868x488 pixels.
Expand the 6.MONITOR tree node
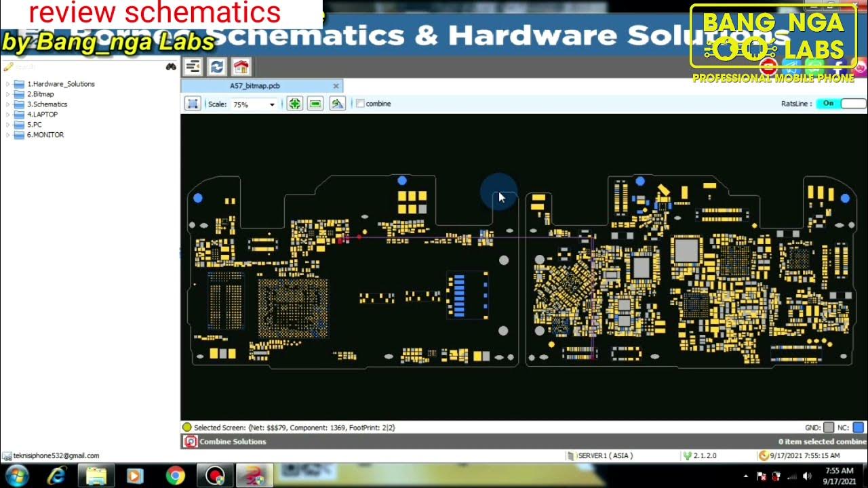pos(7,135)
